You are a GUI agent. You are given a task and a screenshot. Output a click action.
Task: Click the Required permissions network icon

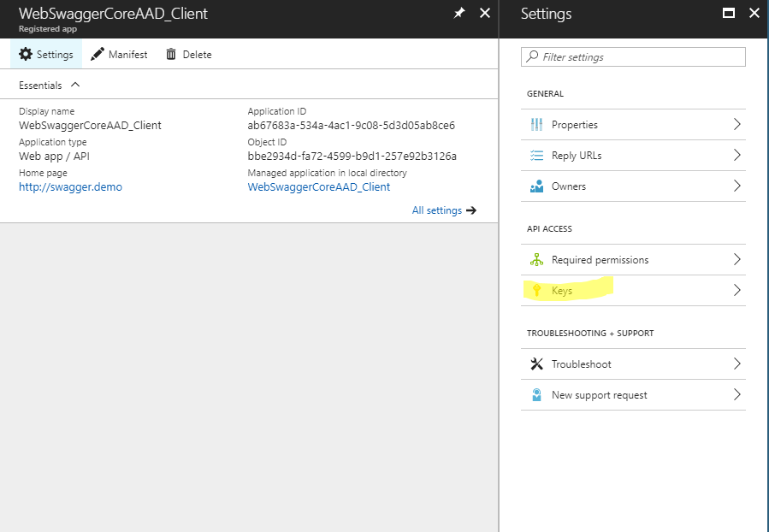click(536, 259)
